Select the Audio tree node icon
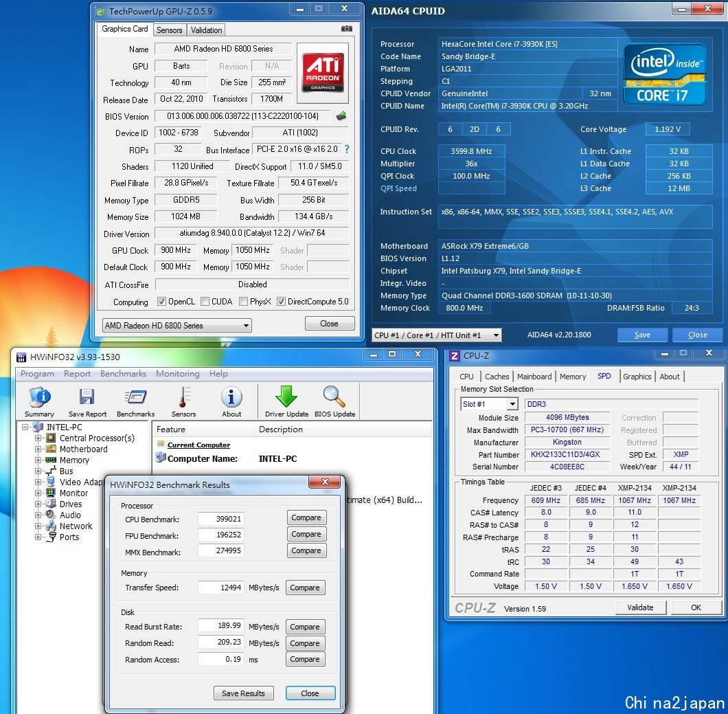Image resolution: width=728 pixels, height=714 pixels. click(x=51, y=515)
